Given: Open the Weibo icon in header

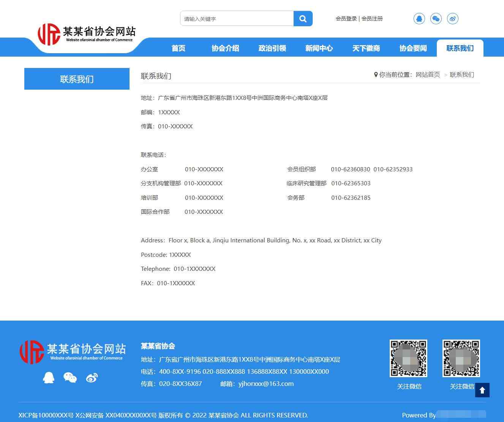Looking at the screenshot, I should (x=452, y=19).
